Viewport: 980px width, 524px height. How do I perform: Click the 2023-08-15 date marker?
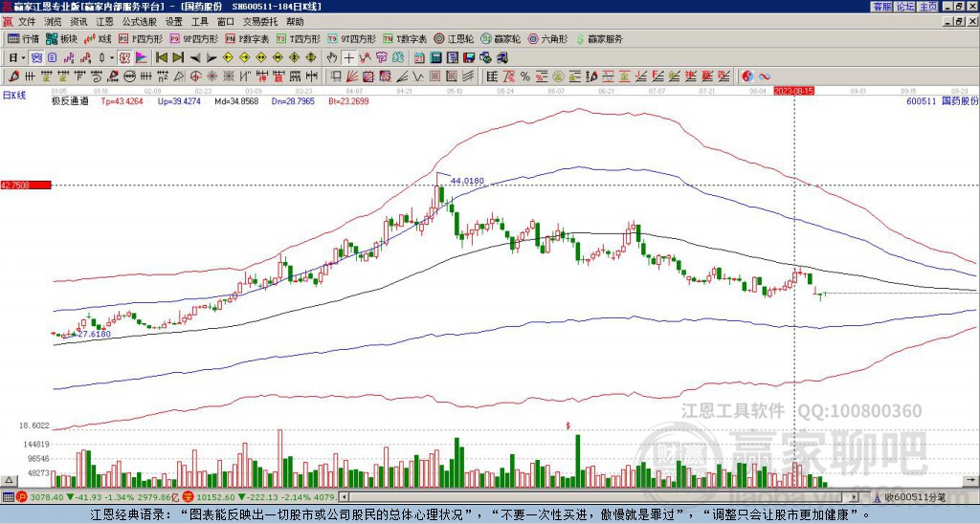coord(793,91)
